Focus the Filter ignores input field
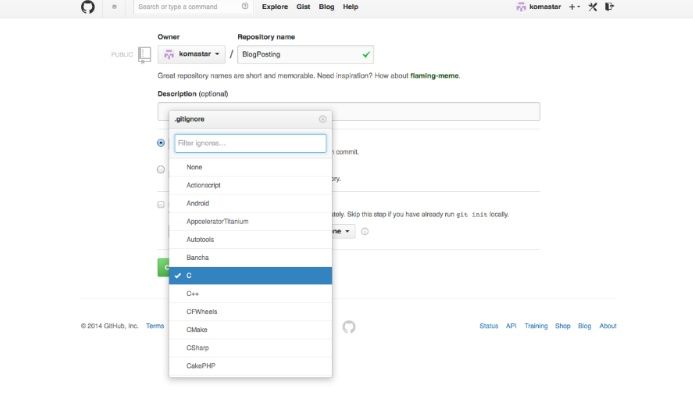Viewport: 693px width, 399px height. [250, 143]
